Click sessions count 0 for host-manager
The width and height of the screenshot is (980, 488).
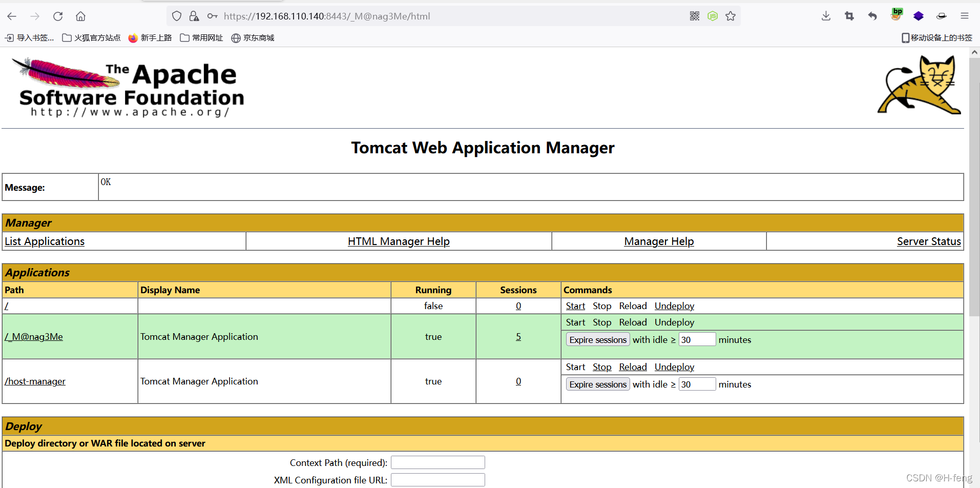pyautogui.click(x=518, y=381)
